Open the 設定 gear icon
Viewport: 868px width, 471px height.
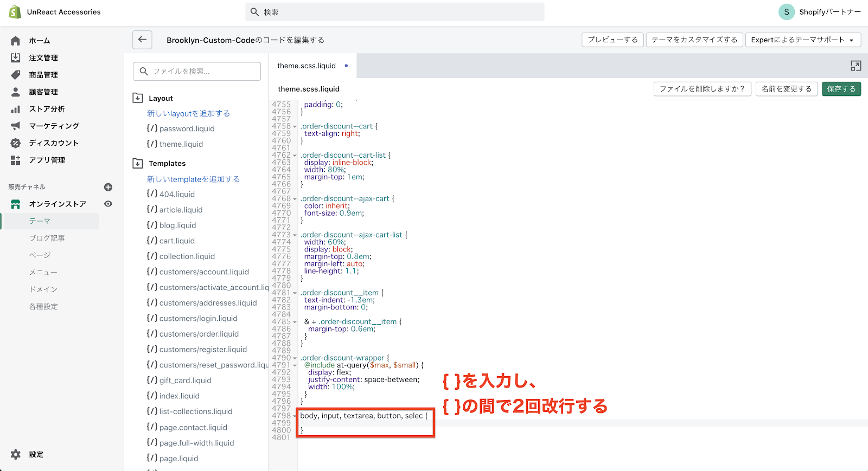pos(16,454)
